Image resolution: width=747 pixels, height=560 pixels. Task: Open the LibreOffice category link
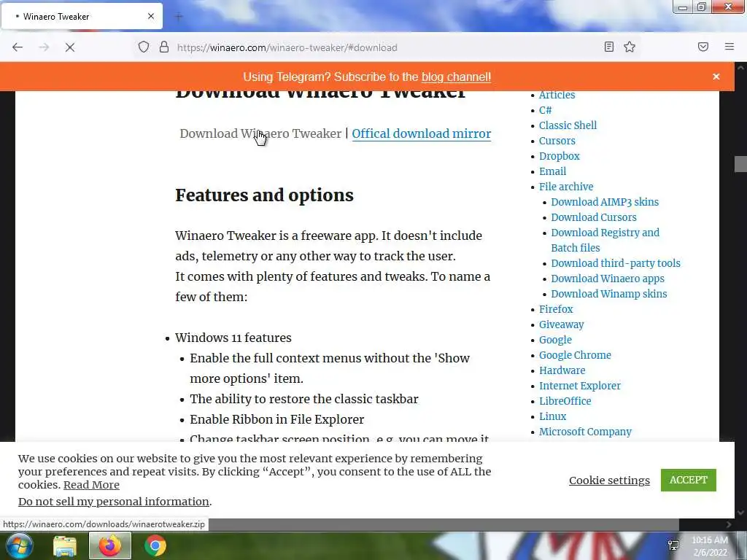click(x=565, y=401)
